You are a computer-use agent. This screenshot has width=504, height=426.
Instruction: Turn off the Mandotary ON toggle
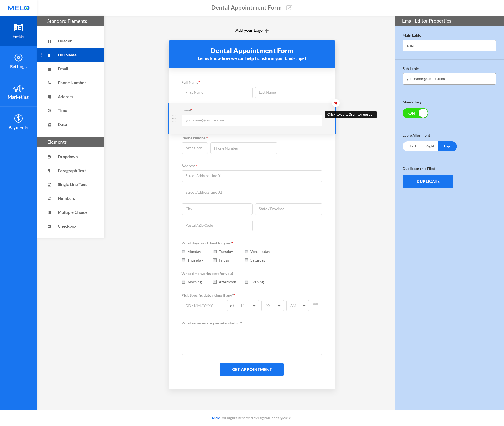pyautogui.click(x=415, y=113)
